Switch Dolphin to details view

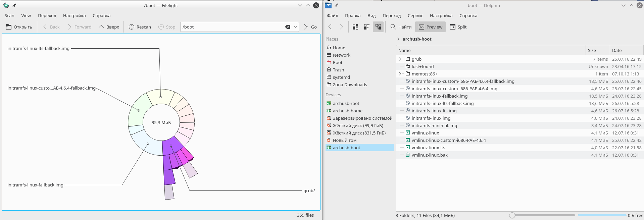378,27
